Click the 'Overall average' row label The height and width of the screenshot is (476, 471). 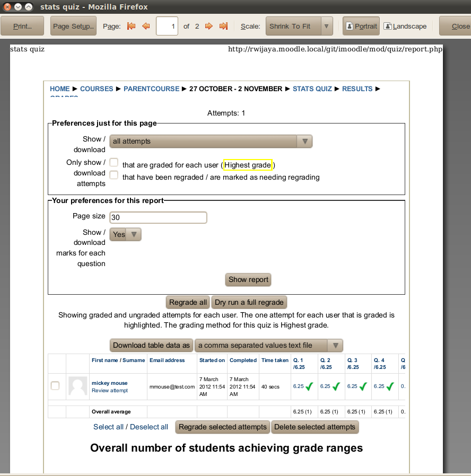[111, 412]
